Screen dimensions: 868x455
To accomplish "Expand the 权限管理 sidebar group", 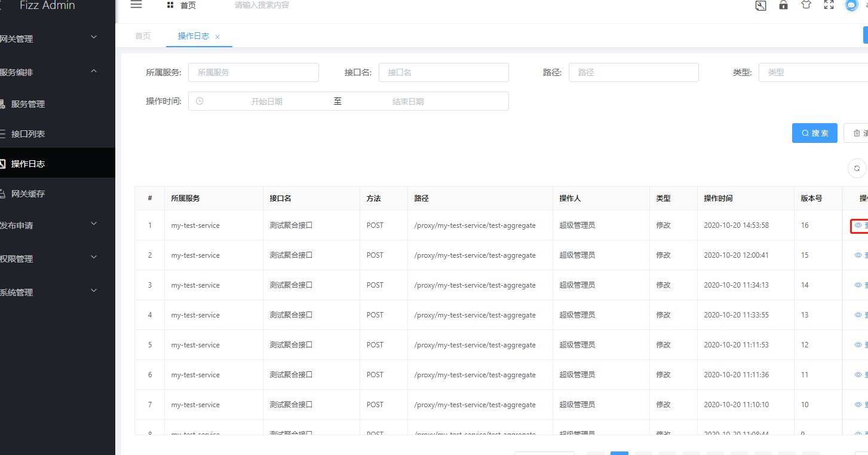I will tap(57, 258).
